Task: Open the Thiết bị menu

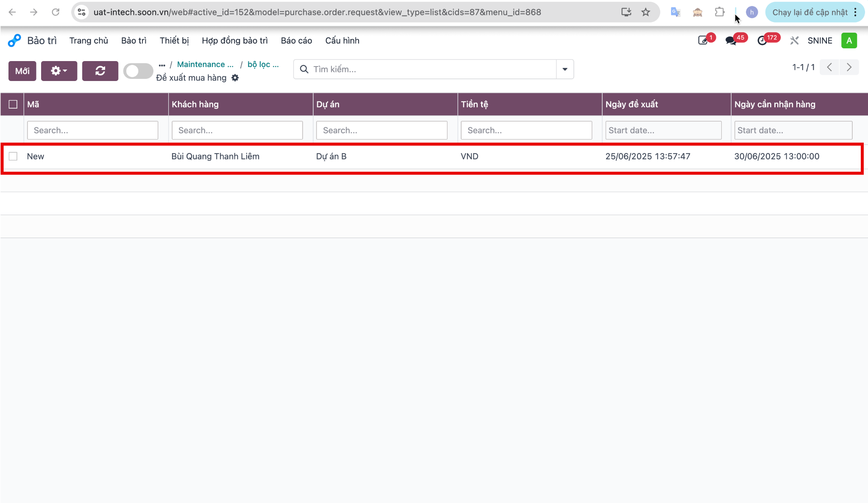Action: (174, 41)
